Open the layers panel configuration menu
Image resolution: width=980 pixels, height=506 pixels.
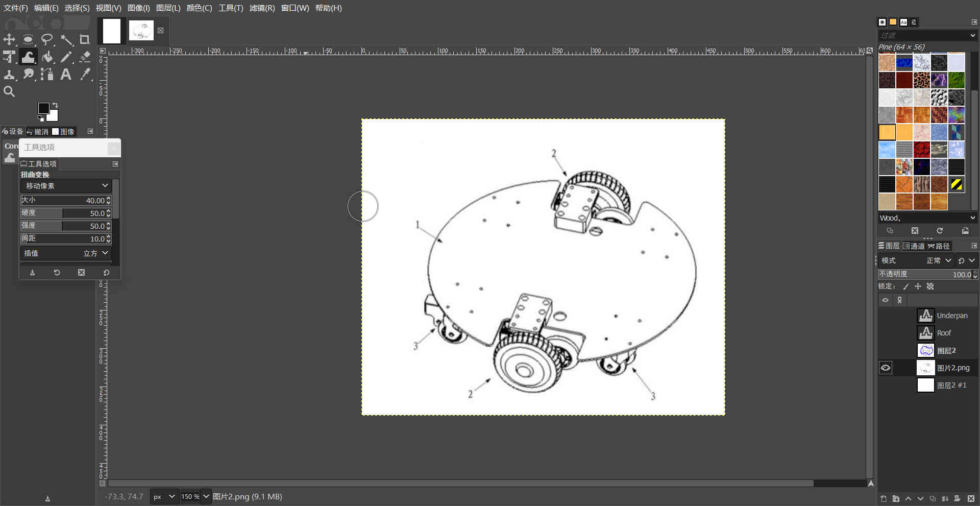[974, 246]
